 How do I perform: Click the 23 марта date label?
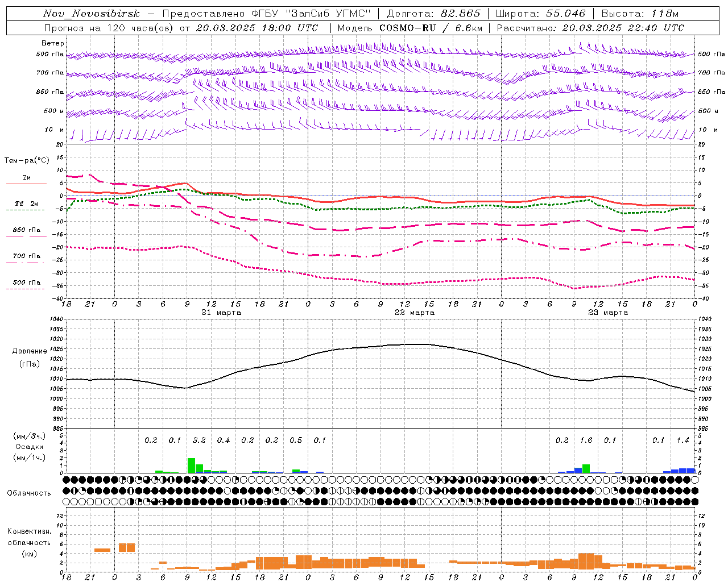(608, 312)
